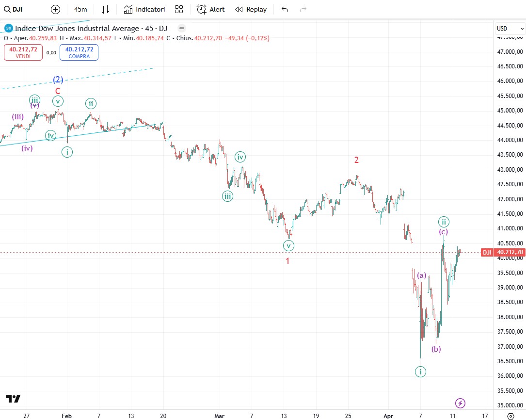The image size is (526, 420).
Task: Click the Min. low value 40.185,74
Action: 150,38
